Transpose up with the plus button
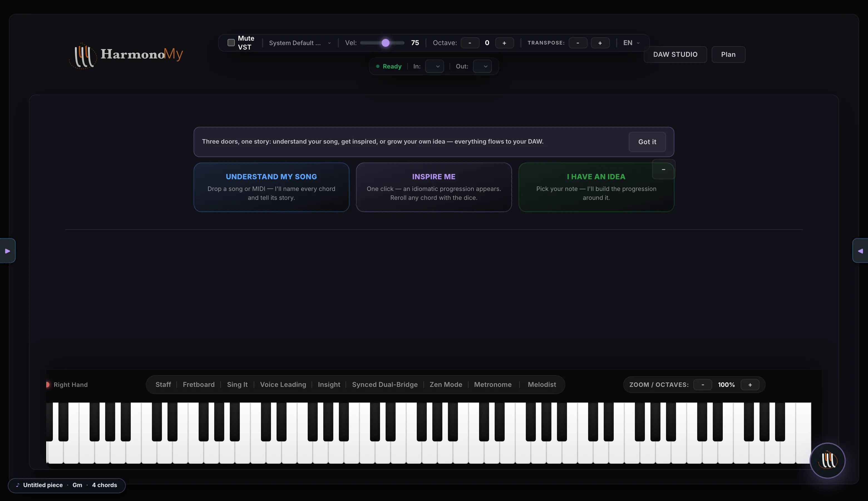The height and width of the screenshot is (501, 868). (x=600, y=43)
